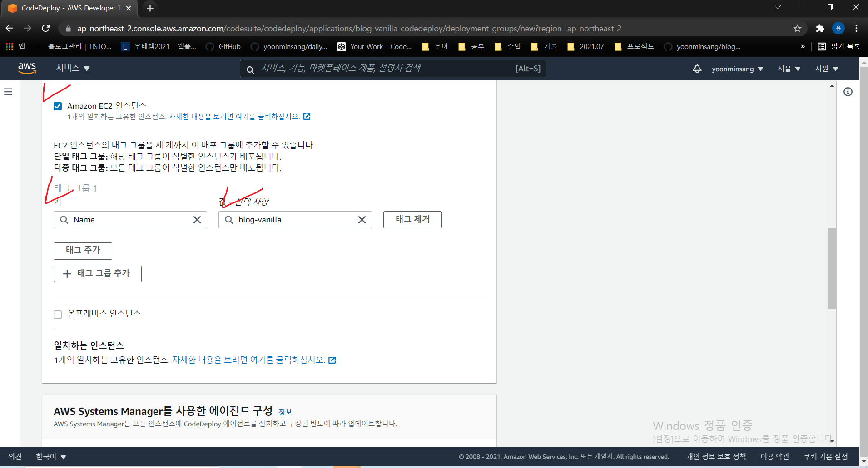Viewport: 868px width, 468px height.
Task: Check the on-premises instances checkbox
Action: pyautogui.click(x=58, y=315)
